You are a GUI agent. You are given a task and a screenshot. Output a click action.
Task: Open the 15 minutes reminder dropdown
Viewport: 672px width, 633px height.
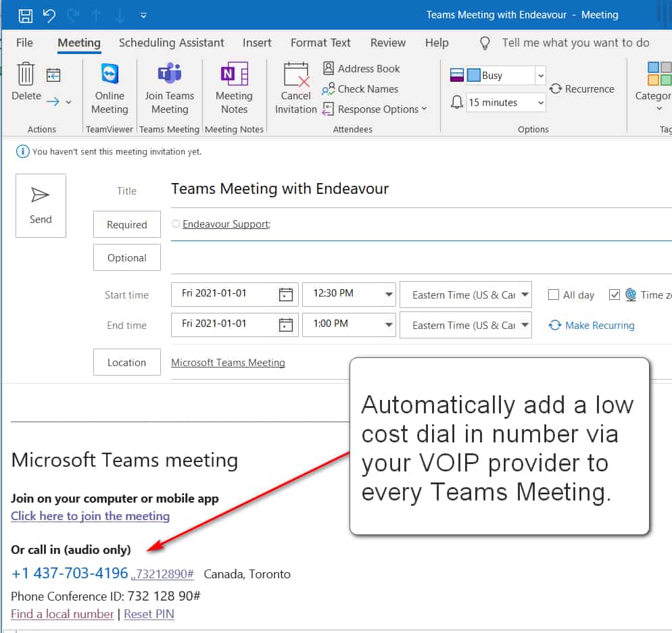540,103
